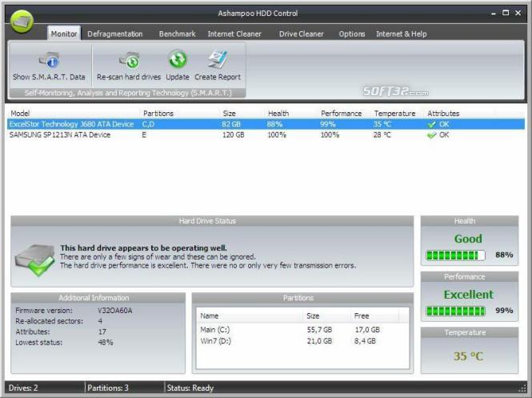Click the Health 88% progress bar
This screenshot has height=398, width=532.
[455, 255]
